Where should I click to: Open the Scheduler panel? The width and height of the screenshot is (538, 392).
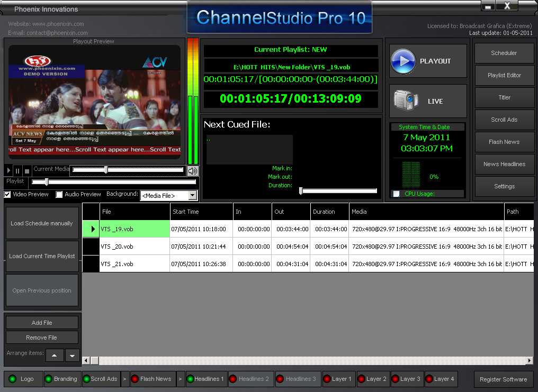(x=504, y=53)
